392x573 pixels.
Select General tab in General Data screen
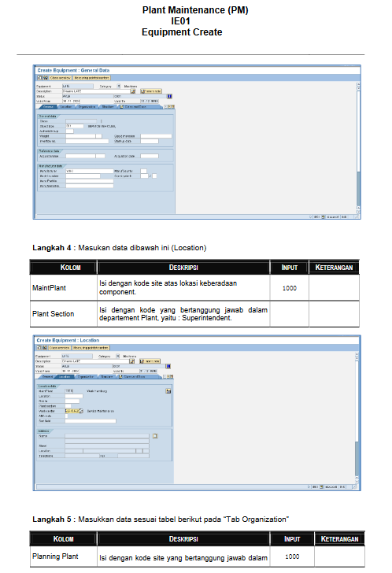click(47, 107)
